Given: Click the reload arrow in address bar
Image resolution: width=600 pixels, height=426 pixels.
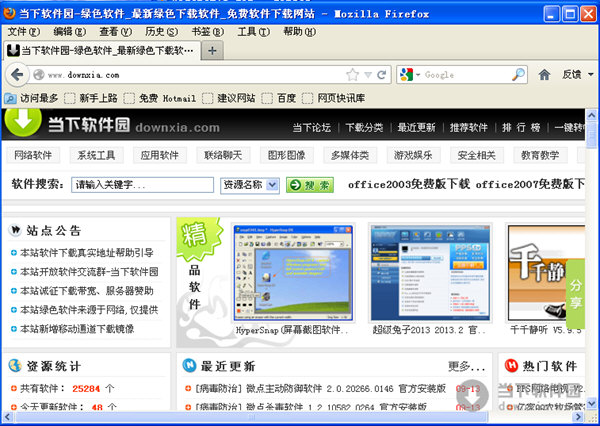Looking at the screenshot, I should click(x=381, y=75).
